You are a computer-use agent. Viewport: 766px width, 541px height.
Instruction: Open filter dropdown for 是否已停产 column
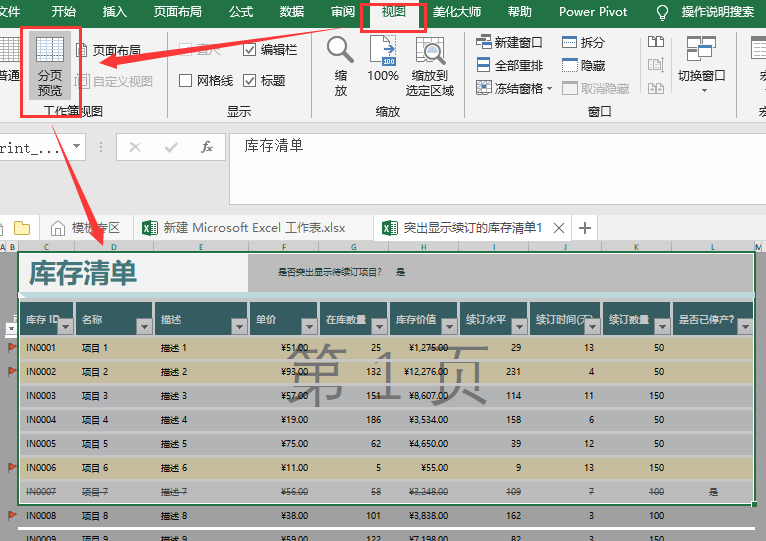(745, 326)
